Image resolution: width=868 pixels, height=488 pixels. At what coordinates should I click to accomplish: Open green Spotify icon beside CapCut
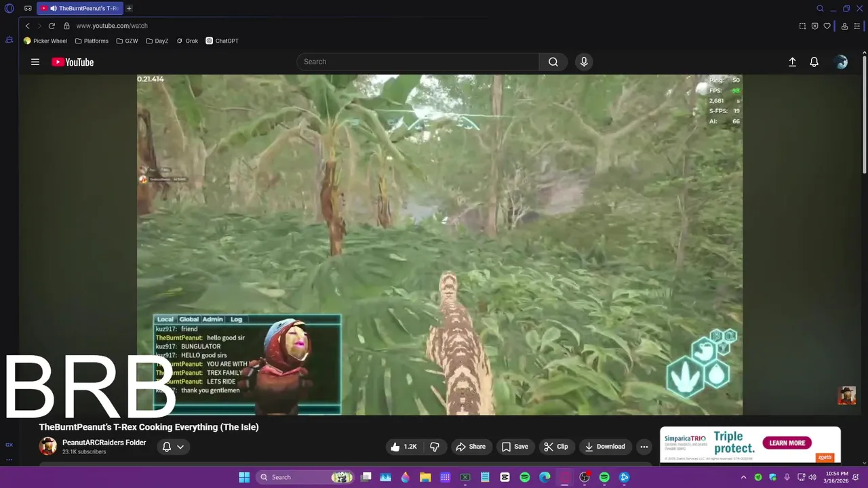point(524,477)
